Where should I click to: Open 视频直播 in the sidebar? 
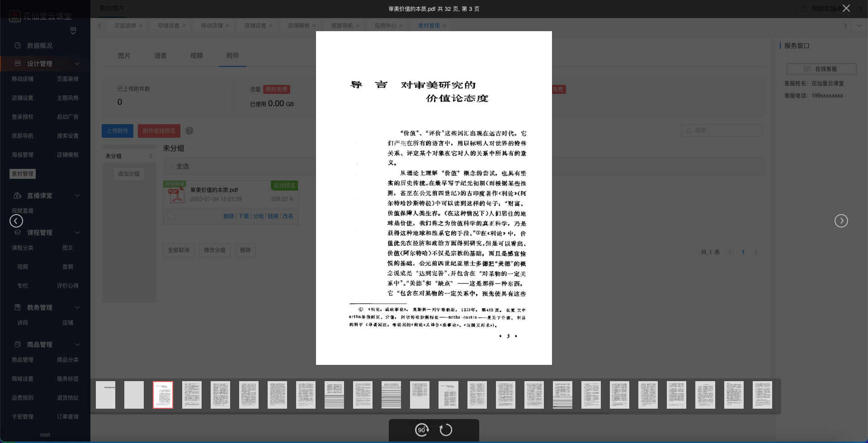pyautogui.click(x=23, y=211)
